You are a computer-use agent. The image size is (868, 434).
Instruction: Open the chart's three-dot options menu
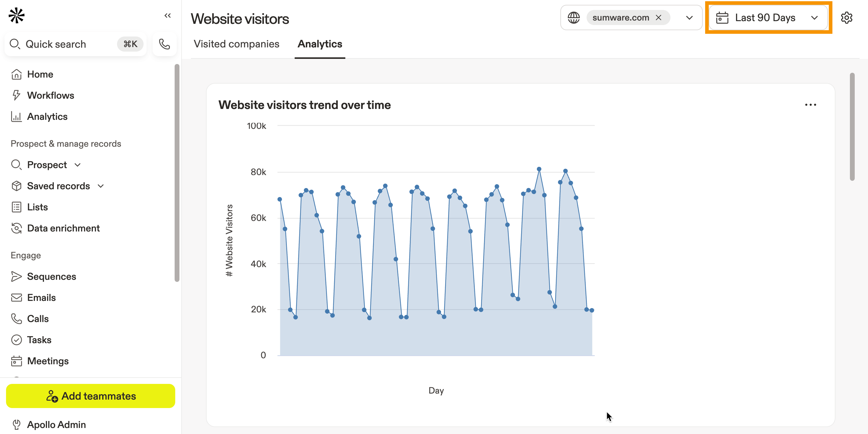tap(811, 105)
